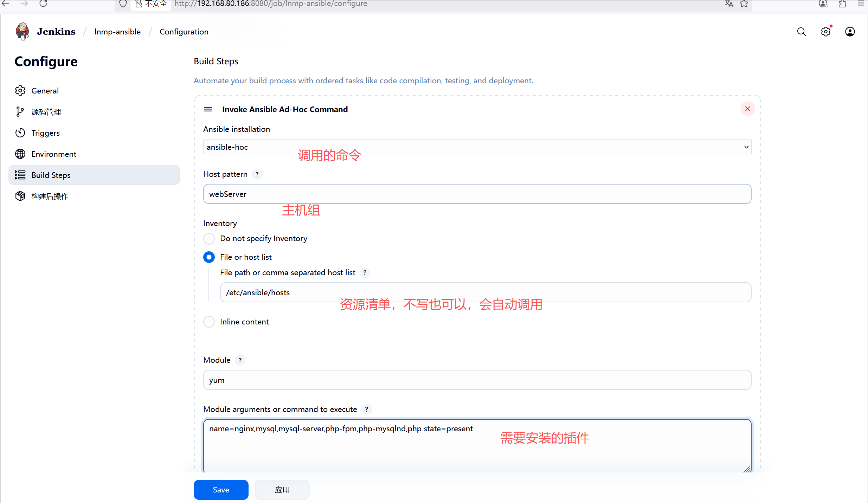This screenshot has height=503, width=868.
Task: Click the 应用 apply button
Action: 282,490
